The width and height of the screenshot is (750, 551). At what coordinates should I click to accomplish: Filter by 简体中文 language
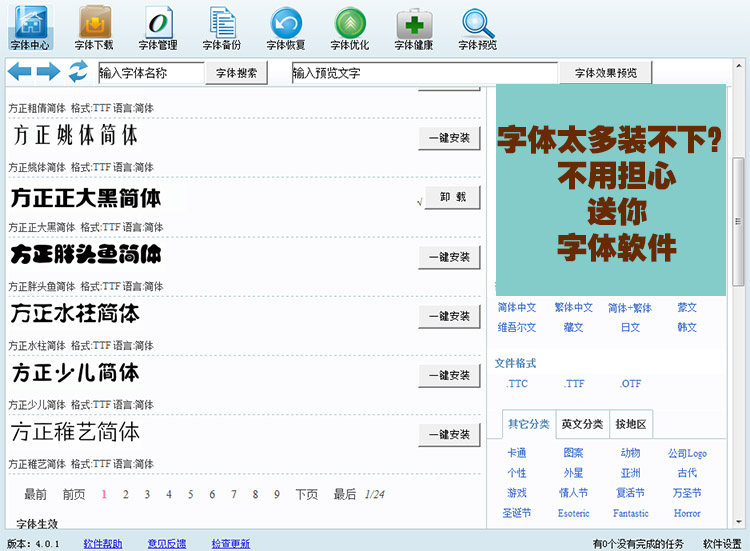(x=517, y=308)
